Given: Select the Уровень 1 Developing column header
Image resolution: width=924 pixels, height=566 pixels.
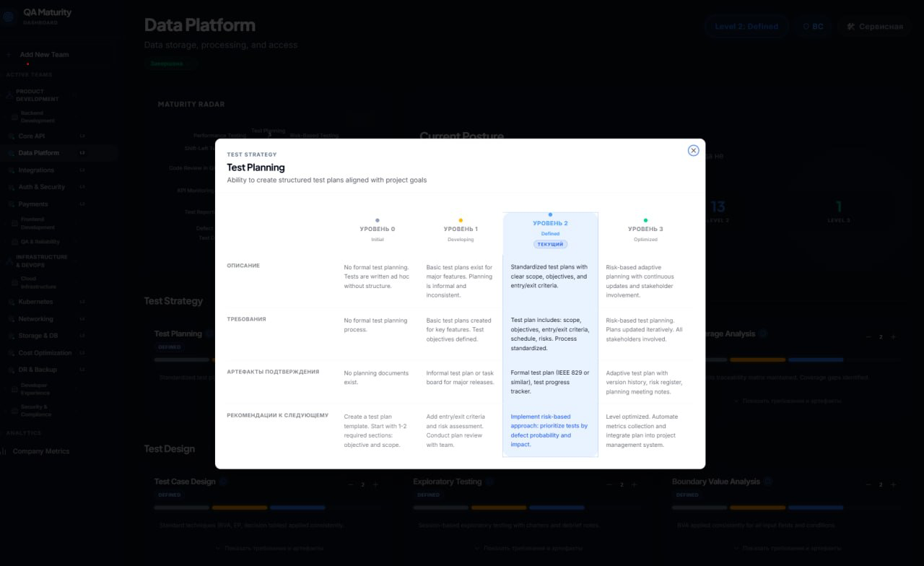Looking at the screenshot, I should 461,230.
